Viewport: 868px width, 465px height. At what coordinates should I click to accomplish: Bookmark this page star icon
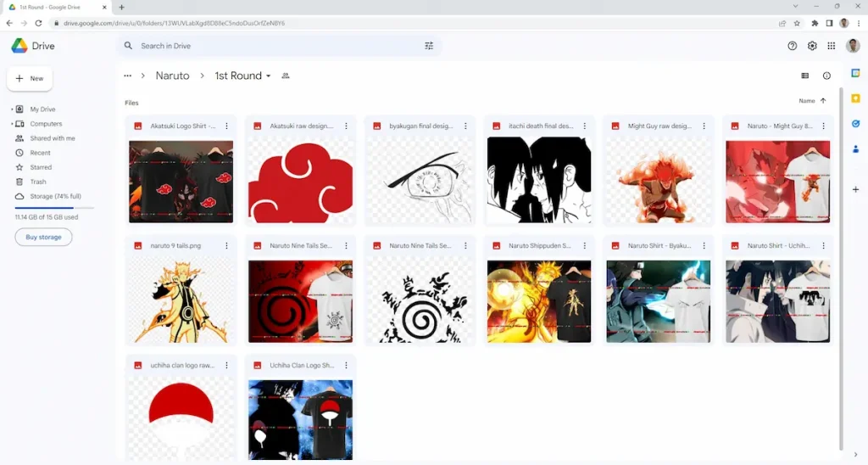pyautogui.click(x=797, y=23)
